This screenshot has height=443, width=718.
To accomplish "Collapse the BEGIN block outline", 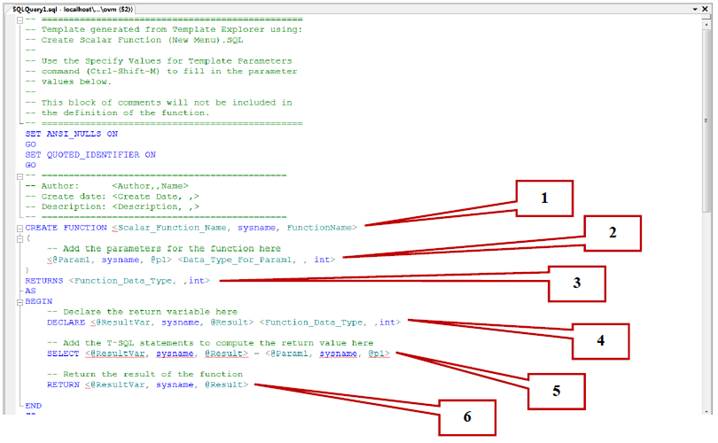I will click(20, 301).
